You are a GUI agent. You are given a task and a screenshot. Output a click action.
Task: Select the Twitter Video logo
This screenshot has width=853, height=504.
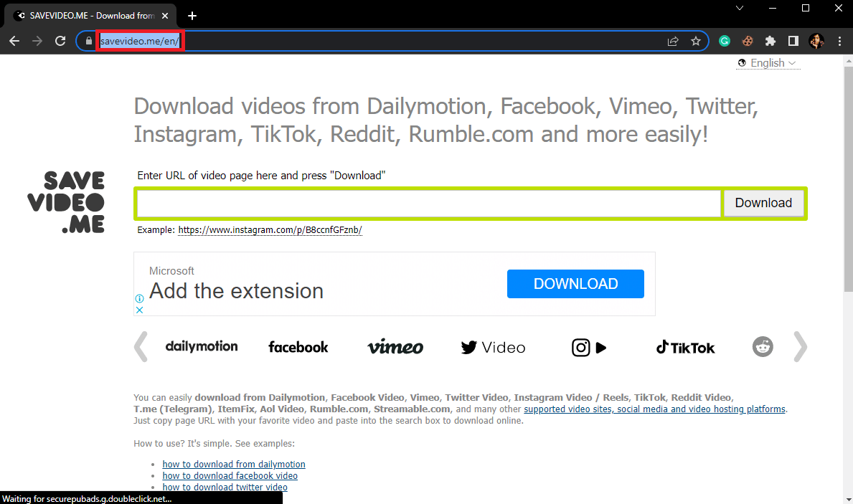(x=493, y=348)
